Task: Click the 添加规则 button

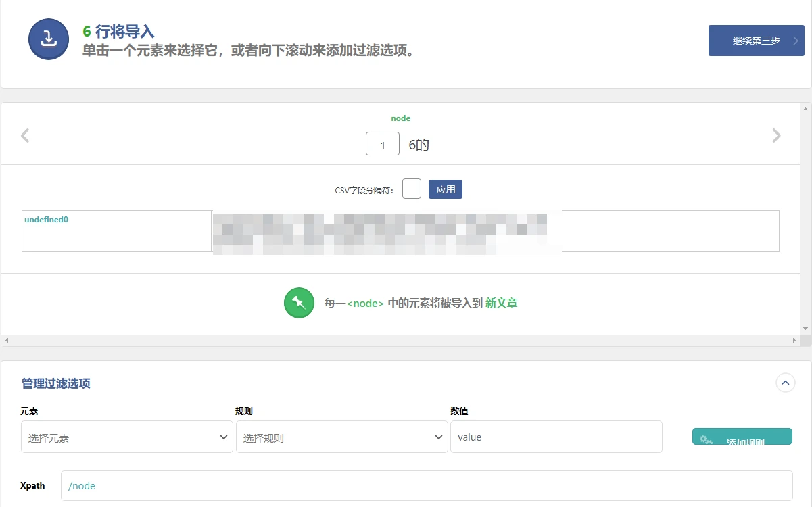Action: tap(742, 437)
